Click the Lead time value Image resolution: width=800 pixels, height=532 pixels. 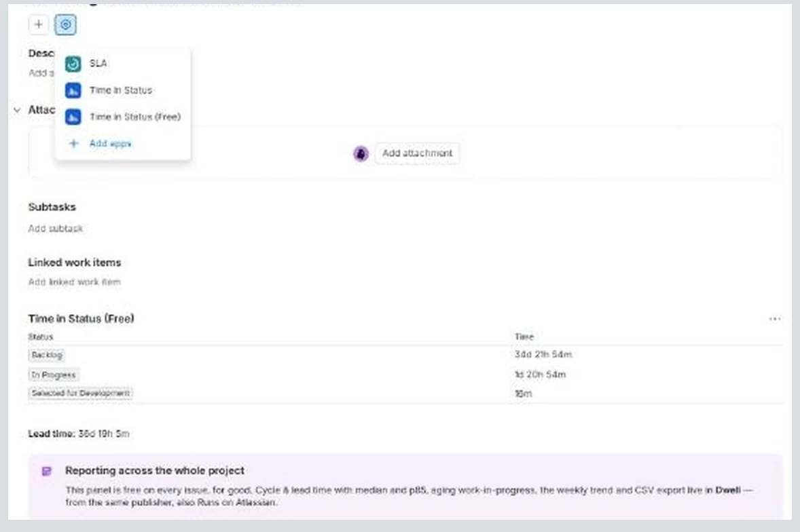point(104,434)
